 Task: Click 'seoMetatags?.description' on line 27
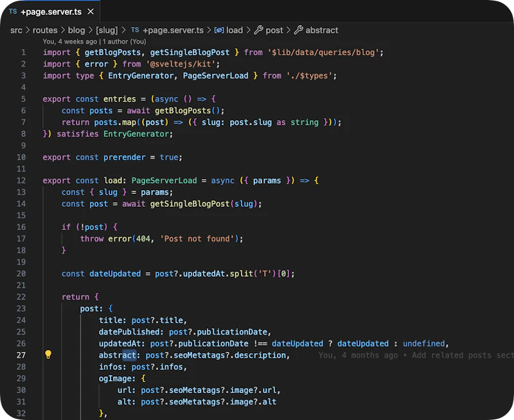(229, 355)
